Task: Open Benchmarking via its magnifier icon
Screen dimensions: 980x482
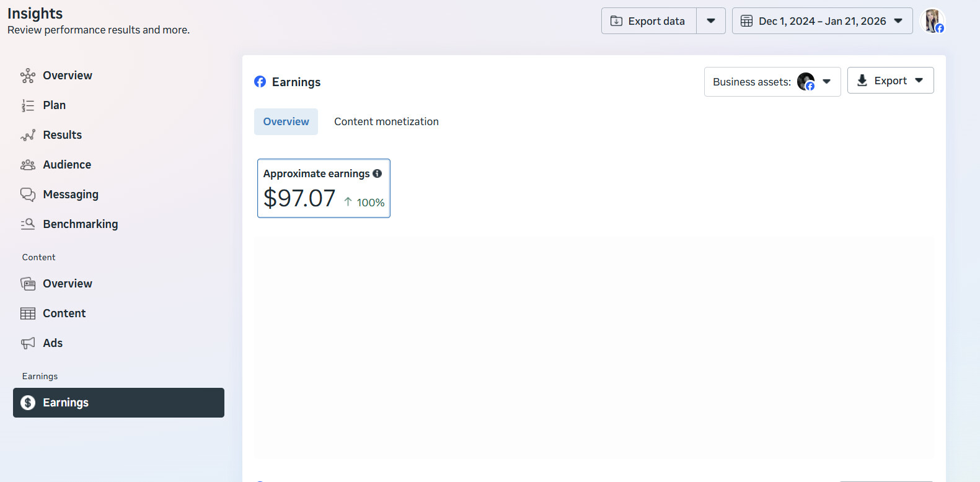Action: pos(28,224)
